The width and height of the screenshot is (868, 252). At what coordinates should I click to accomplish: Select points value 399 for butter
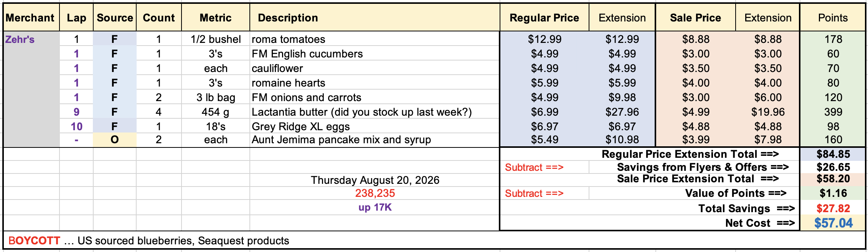point(833,112)
